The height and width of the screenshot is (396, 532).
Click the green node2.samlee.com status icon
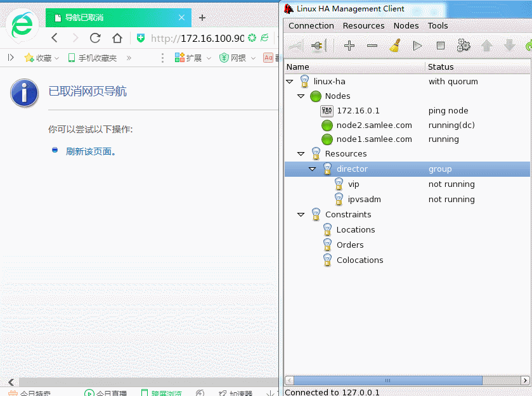pyautogui.click(x=327, y=125)
